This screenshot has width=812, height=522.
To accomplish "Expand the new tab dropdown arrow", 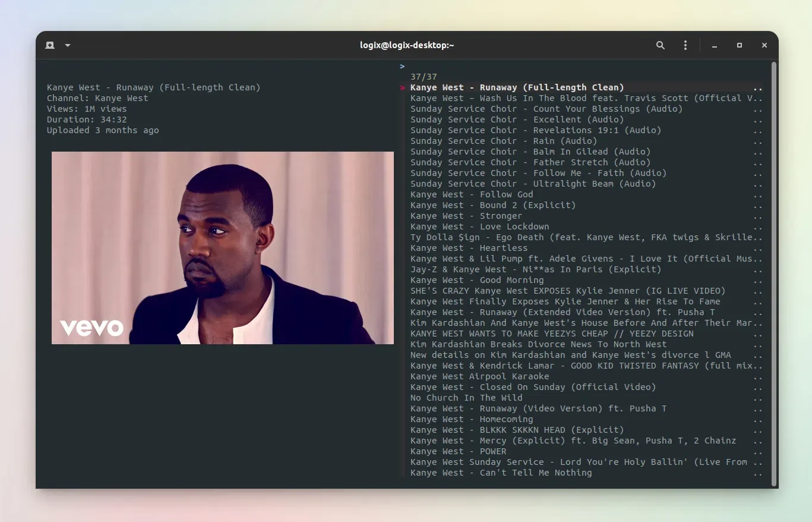I will [68, 45].
